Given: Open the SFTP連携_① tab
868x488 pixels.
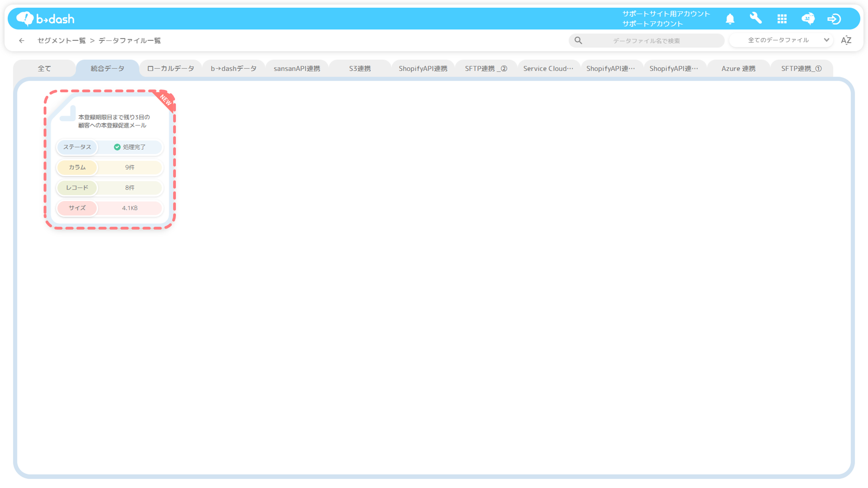Looking at the screenshot, I should [801, 68].
